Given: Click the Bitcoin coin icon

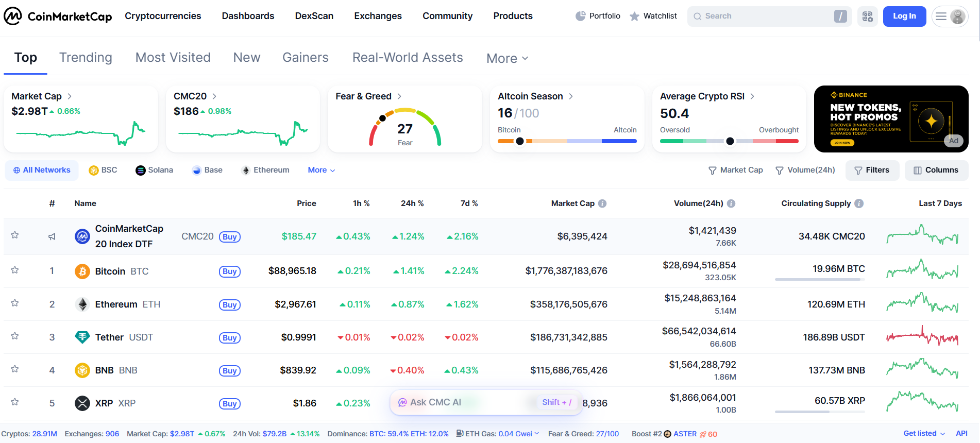Looking at the screenshot, I should coord(82,271).
